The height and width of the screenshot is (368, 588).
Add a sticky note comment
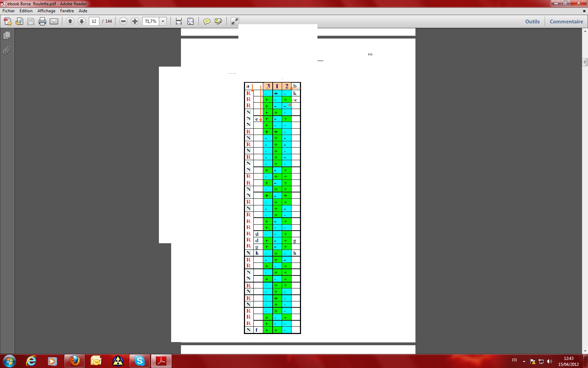pyautogui.click(x=207, y=21)
